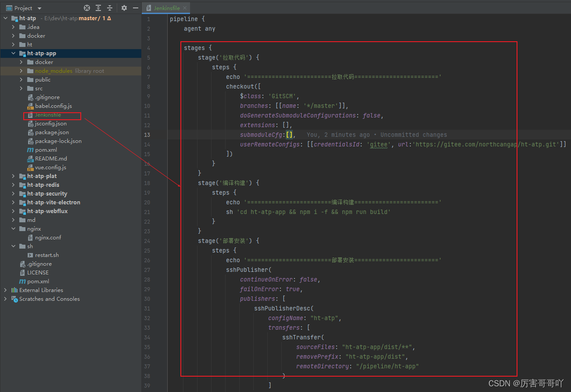Open the Project view dropdown
571x392 pixels.
(40, 8)
